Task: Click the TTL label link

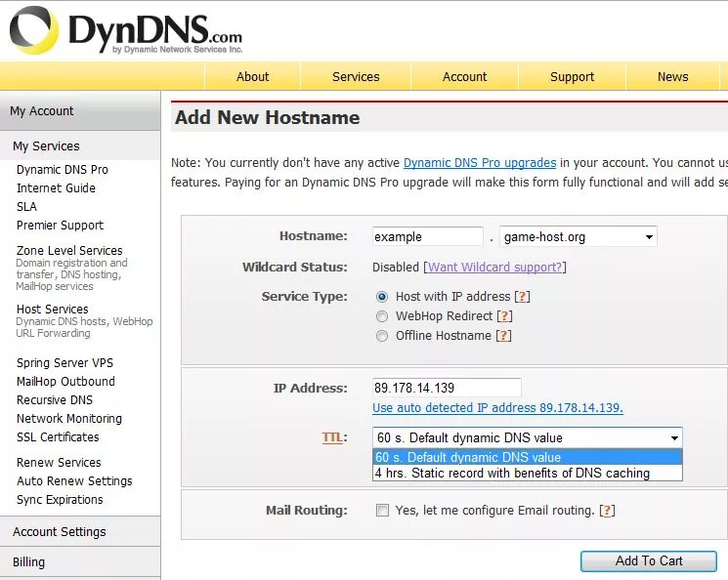Action: [332, 437]
